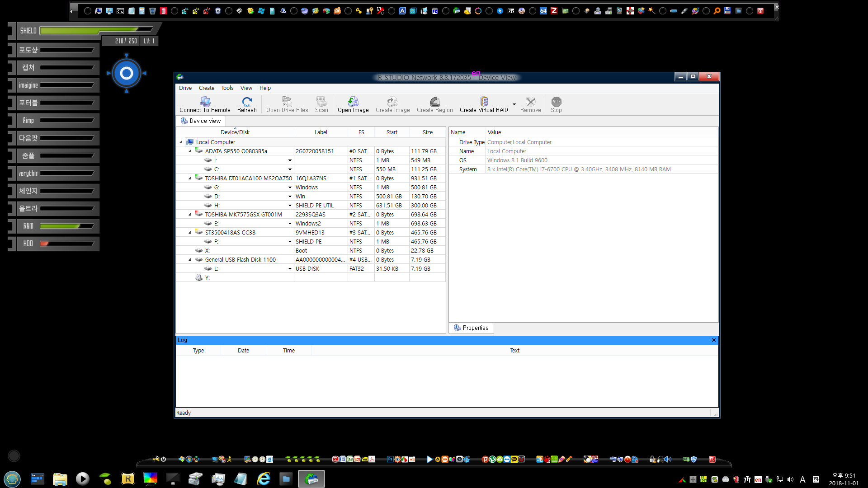
Task: Select the X: Boot volume row
Action: 311,251
